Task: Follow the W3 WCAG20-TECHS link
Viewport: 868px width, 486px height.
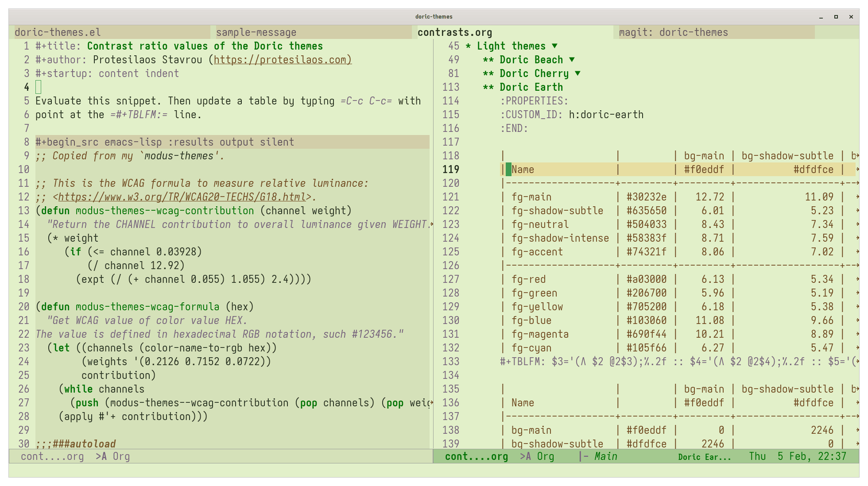Action: 182,197
